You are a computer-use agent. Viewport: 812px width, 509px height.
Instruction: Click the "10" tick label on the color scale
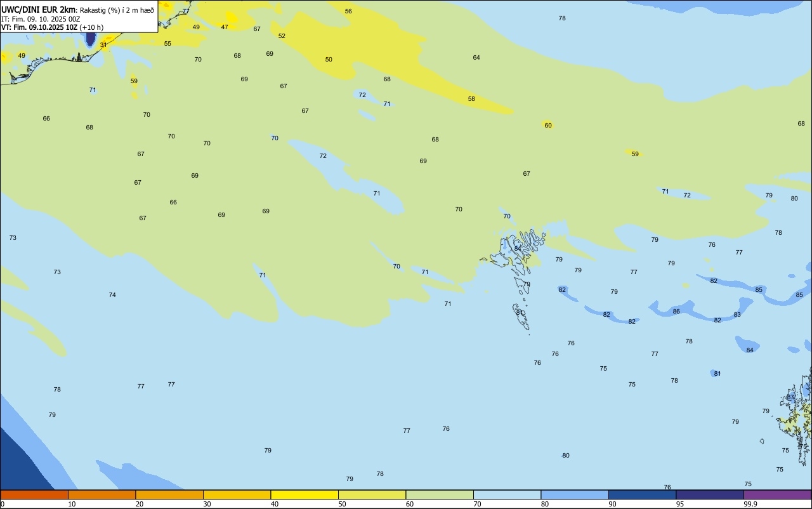click(x=72, y=504)
